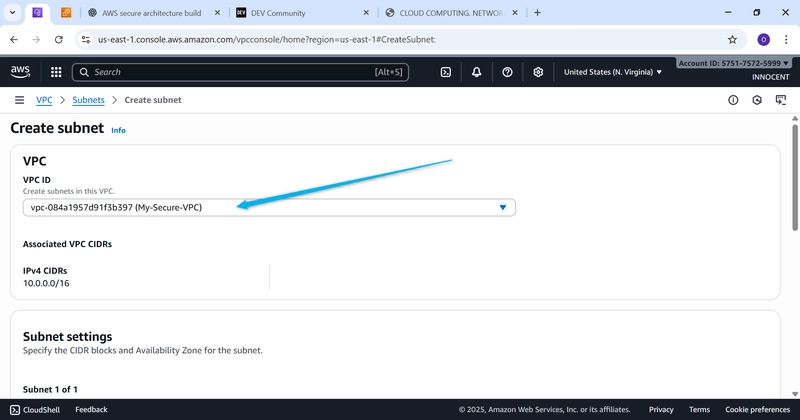
Task: Select the 10.0.0.0/16 IPv4 CIDR text
Action: [x=46, y=283]
